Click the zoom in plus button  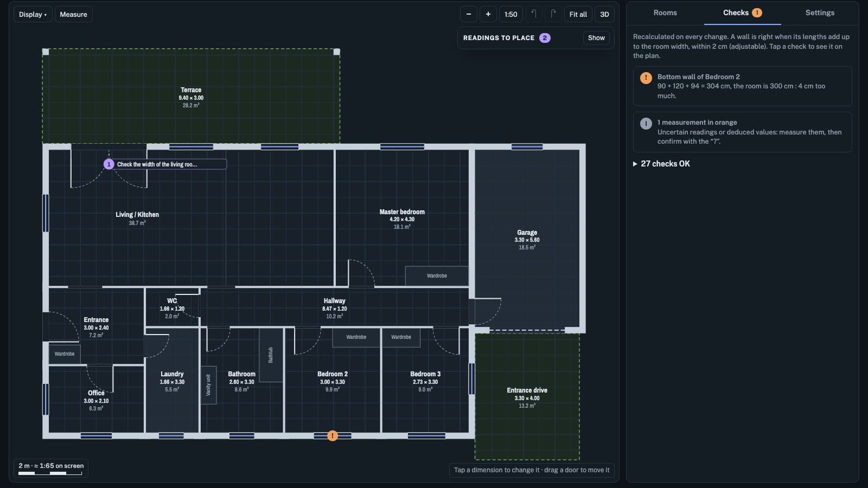coord(488,15)
